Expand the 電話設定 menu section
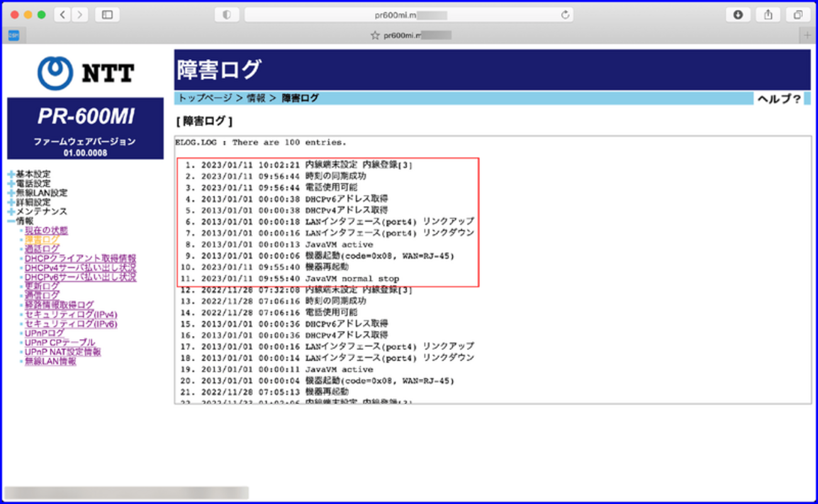Screen dimensions: 818x504 pos(30,184)
